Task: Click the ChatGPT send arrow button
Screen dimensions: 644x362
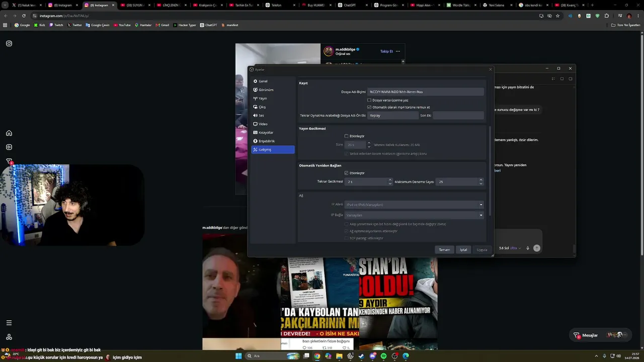Action: tap(537, 248)
